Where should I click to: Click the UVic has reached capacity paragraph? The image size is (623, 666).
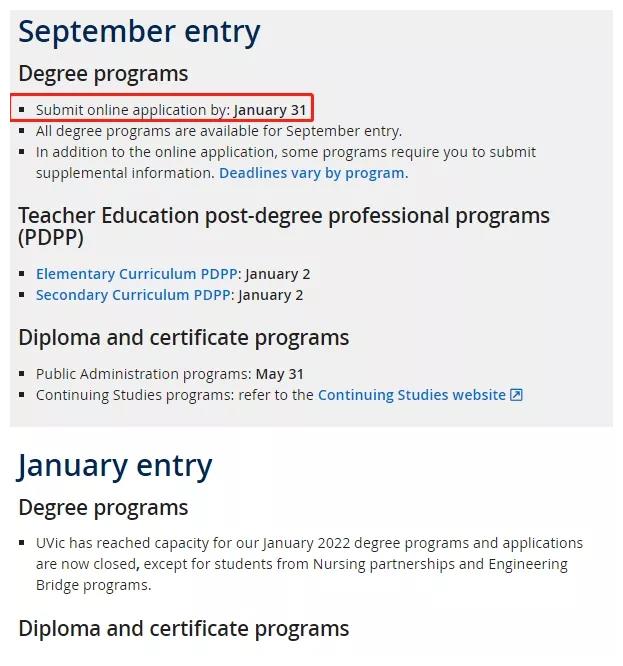point(309,564)
